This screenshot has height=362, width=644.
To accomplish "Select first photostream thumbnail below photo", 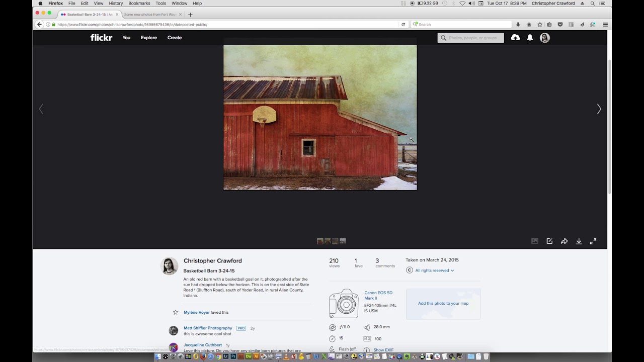I will click(320, 241).
